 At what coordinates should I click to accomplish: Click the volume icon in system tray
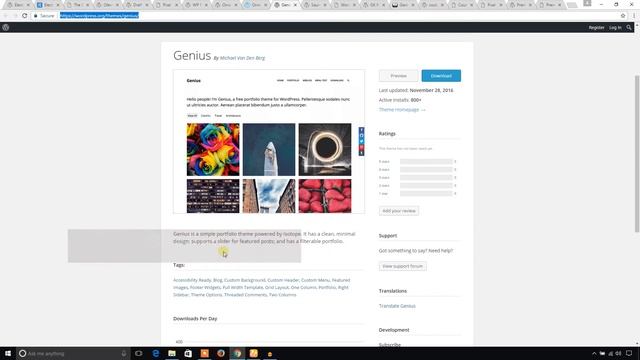tap(618, 353)
